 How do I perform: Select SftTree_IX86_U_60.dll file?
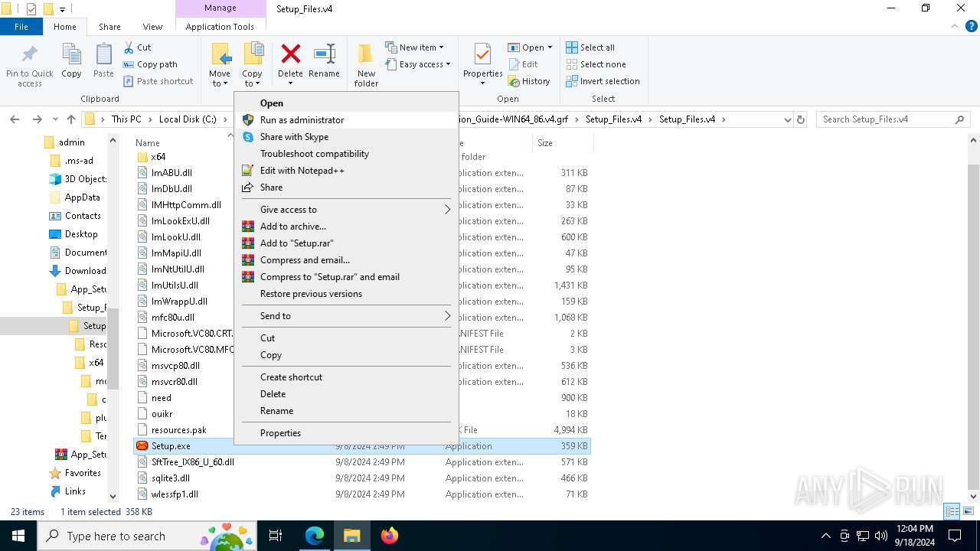(x=361, y=462)
